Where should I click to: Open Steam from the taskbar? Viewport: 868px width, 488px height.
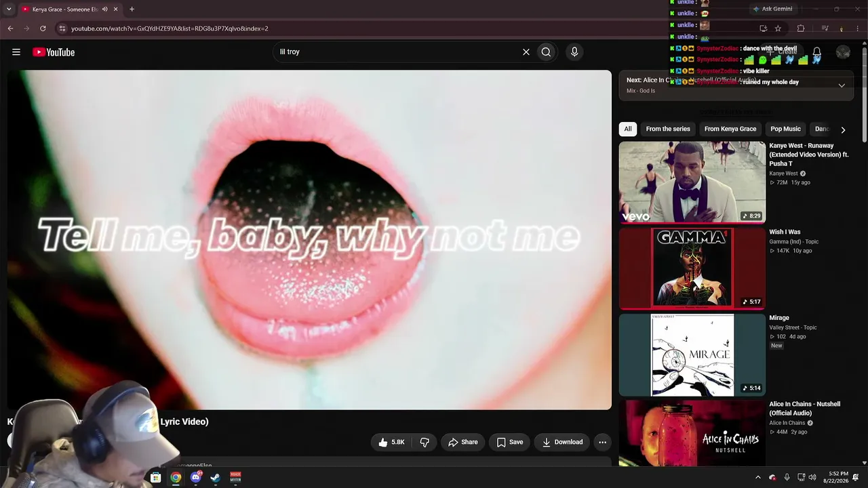[215, 477]
